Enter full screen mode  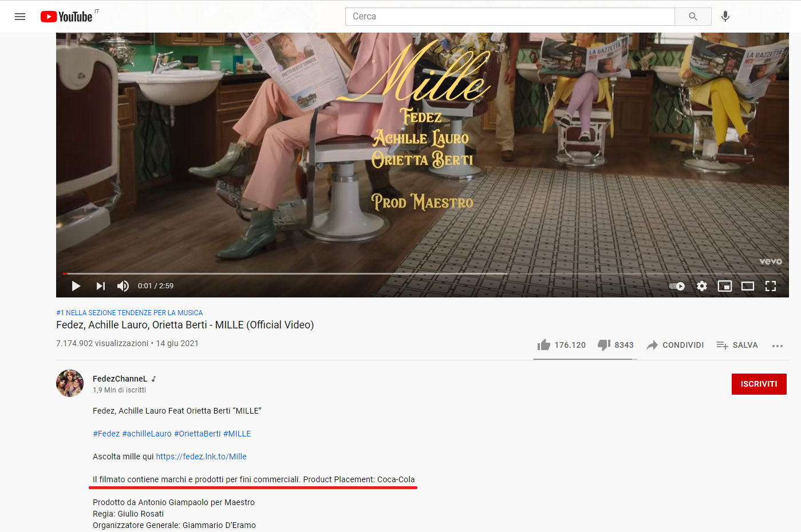click(x=771, y=286)
